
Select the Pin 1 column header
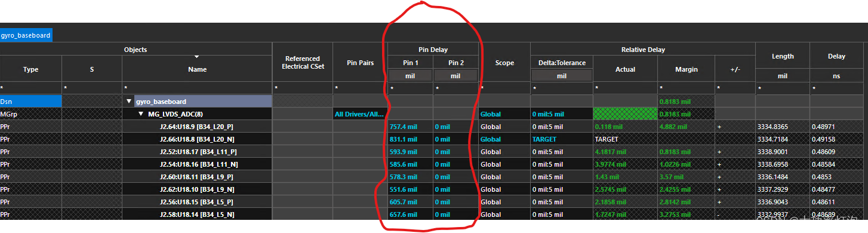click(410, 63)
